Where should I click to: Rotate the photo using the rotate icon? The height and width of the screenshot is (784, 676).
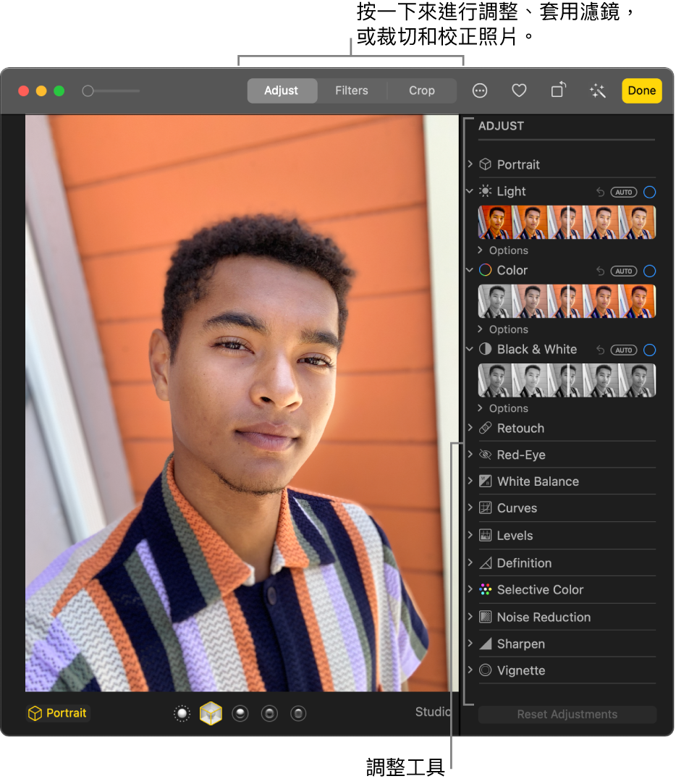pos(559,90)
